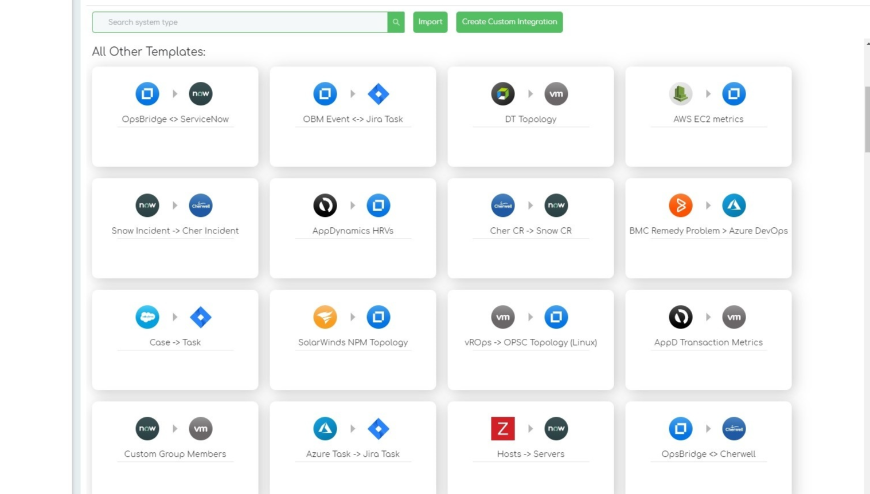Viewport: 870px width, 494px height.
Task: Click AppDynamics icon in AppD Transaction Metrics card
Action: point(681,317)
